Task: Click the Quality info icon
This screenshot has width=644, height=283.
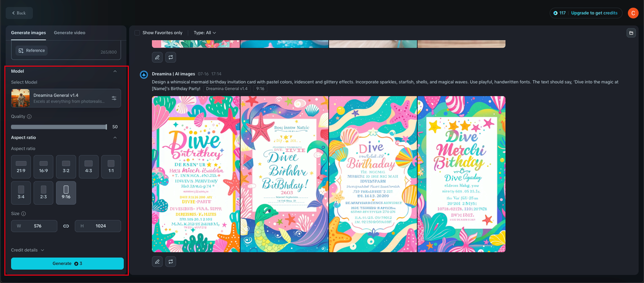Action: [x=29, y=117]
